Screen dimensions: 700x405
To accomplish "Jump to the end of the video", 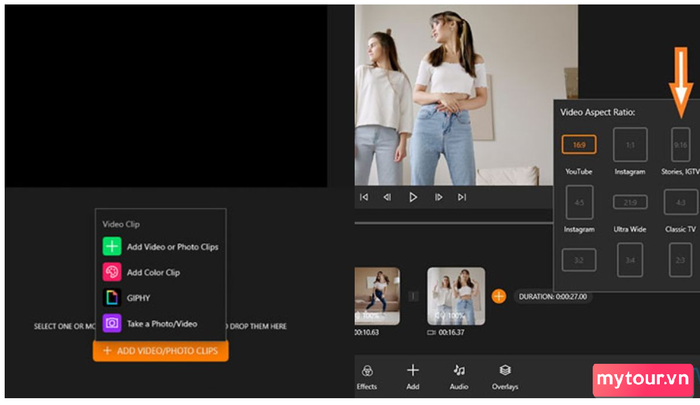I will pyautogui.click(x=462, y=197).
